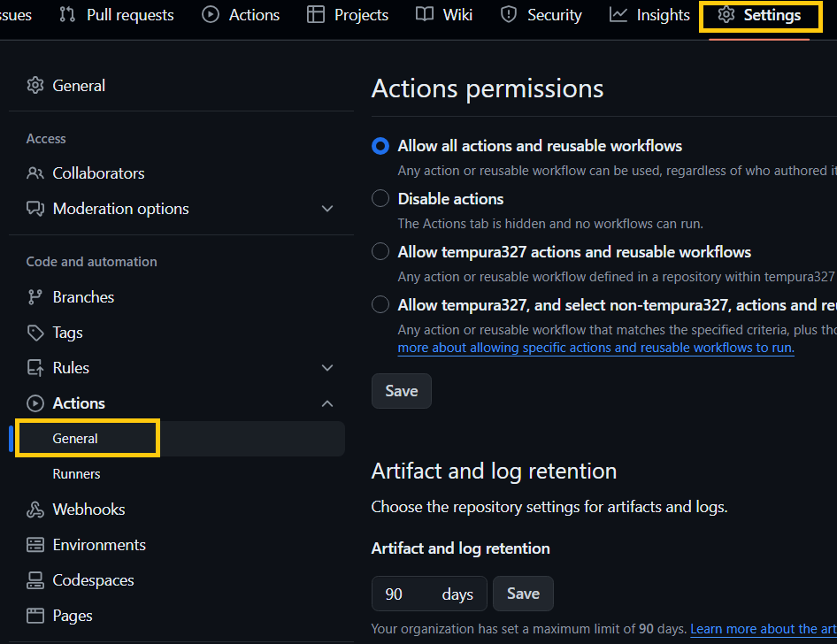Screen dimensions: 837x644
Task: Click the Rules icon in the sidebar
Action: pyautogui.click(x=35, y=368)
